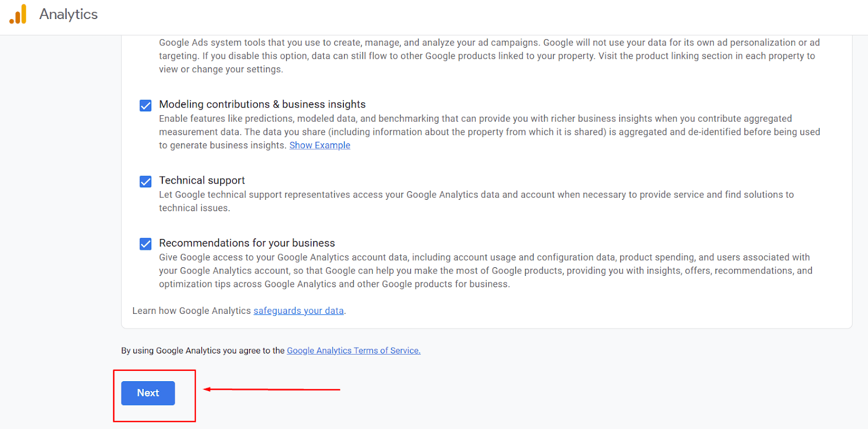Viewport: 868px width, 429px height.
Task: Select the "Technical support" heading label
Action: pos(202,180)
